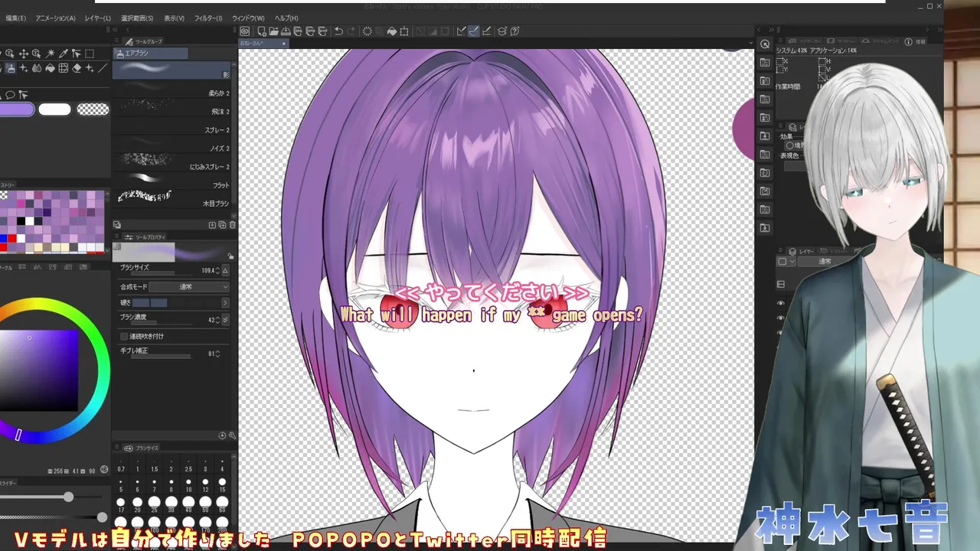This screenshot has width=980, height=551.
Task: Pick the purple main drawing color chip
Action: pyautogui.click(x=17, y=109)
